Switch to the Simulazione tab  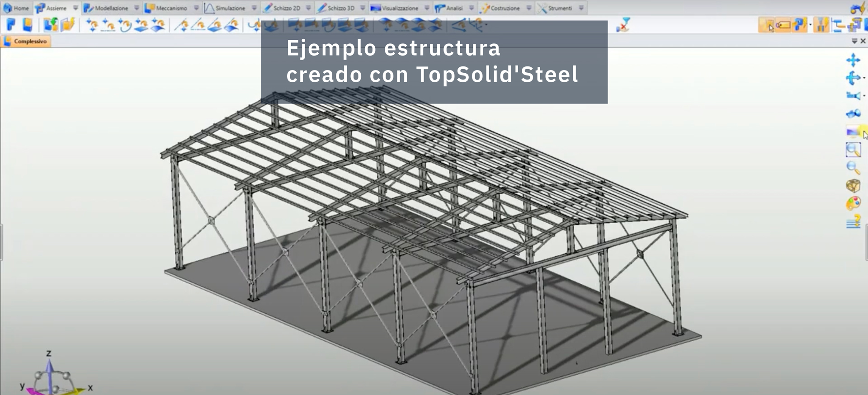(x=226, y=8)
